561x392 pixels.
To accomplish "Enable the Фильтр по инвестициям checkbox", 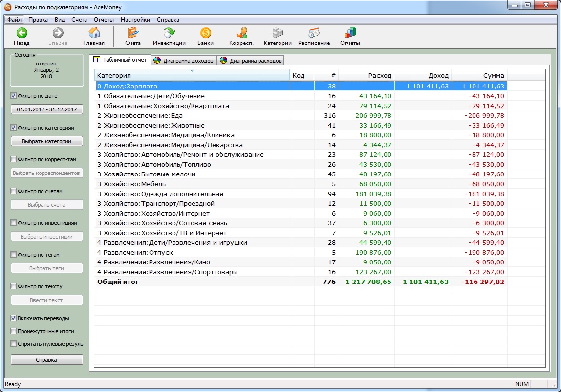I will 14,223.
